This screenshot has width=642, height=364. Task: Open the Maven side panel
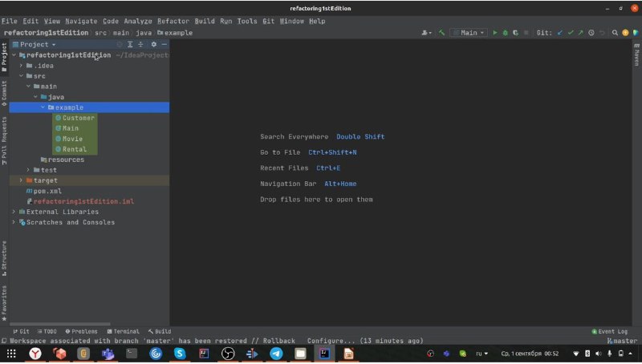tap(636, 54)
